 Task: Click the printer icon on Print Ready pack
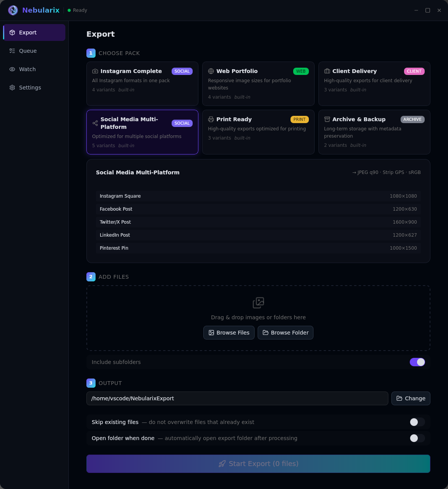pyautogui.click(x=211, y=119)
